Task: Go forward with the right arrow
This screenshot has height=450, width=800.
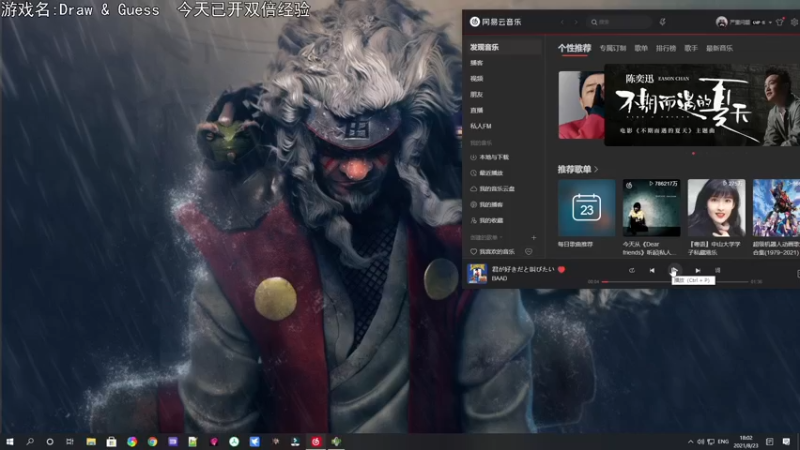Action: click(x=576, y=22)
